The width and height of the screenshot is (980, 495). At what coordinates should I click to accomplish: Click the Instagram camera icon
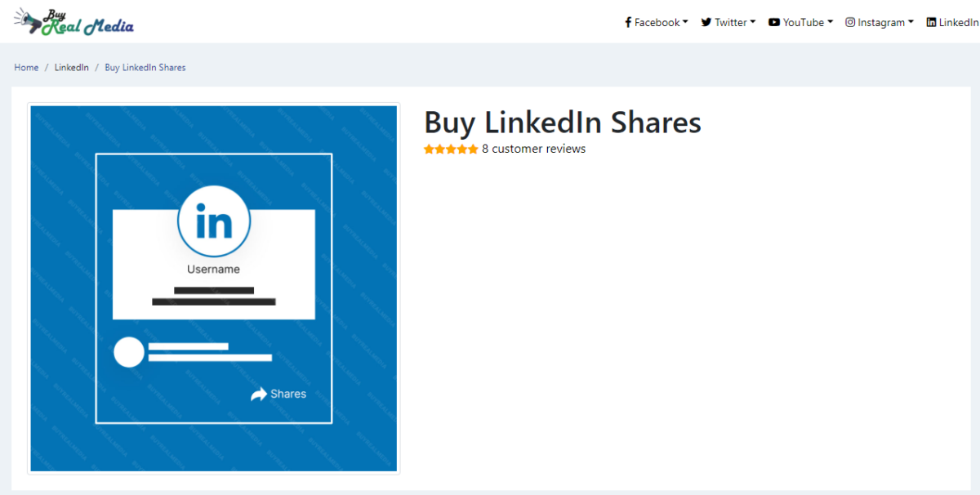850,23
